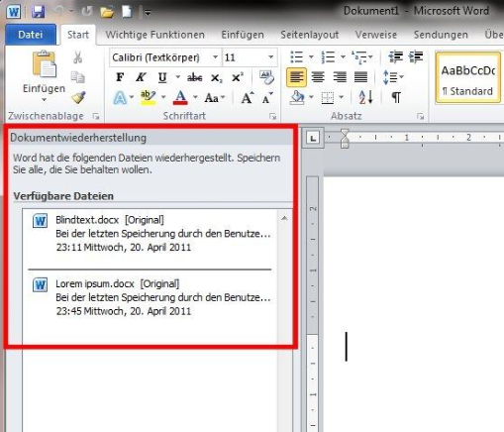
Task: Increase paragraph indent
Action: [x=416, y=57]
